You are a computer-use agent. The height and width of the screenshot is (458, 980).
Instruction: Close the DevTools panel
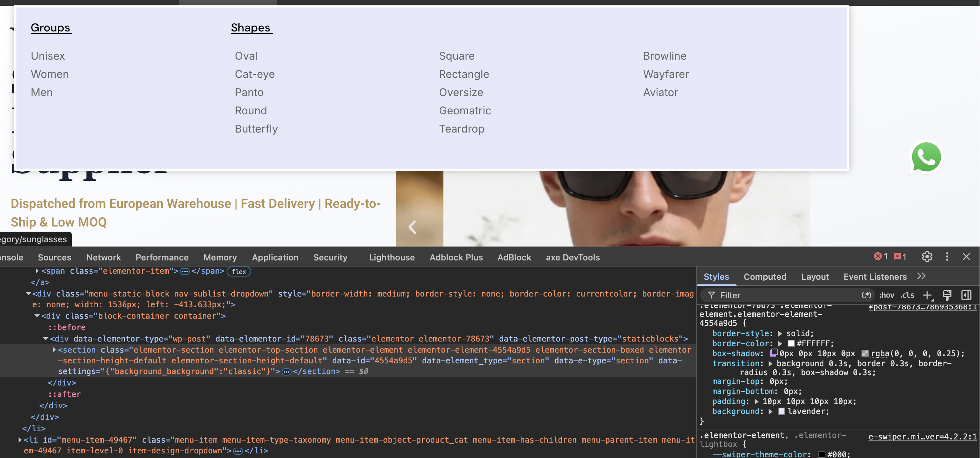[966, 257]
